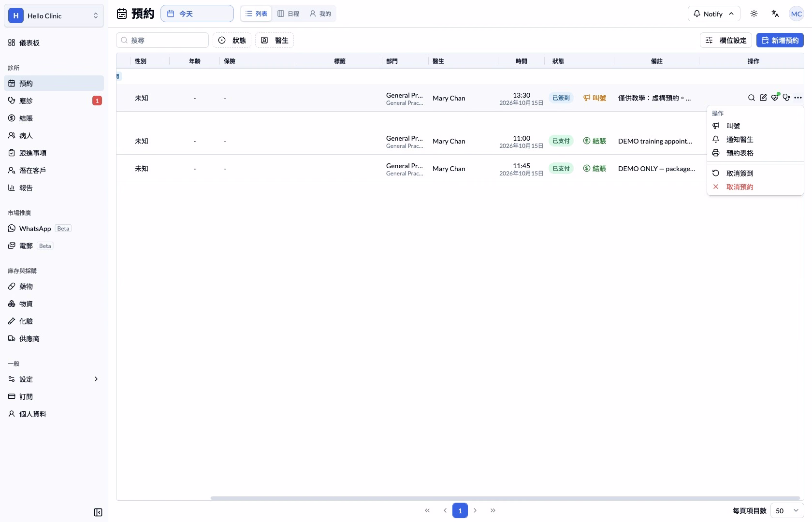Switch to the 日程 schedule view tab
The height and width of the screenshot is (522, 812).
(288, 14)
